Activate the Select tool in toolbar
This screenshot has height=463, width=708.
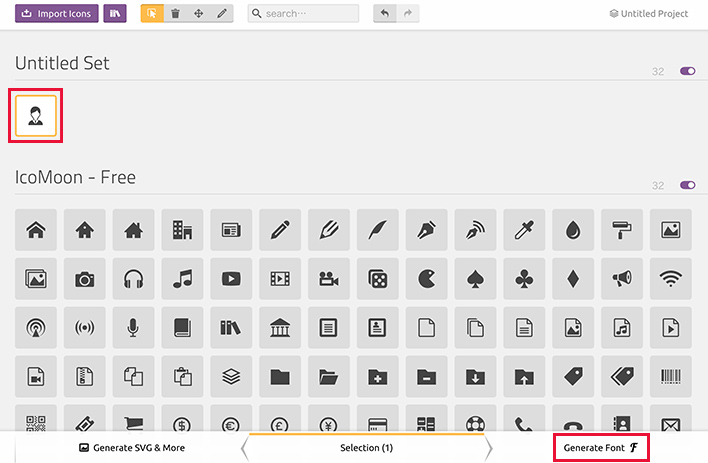click(152, 14)
